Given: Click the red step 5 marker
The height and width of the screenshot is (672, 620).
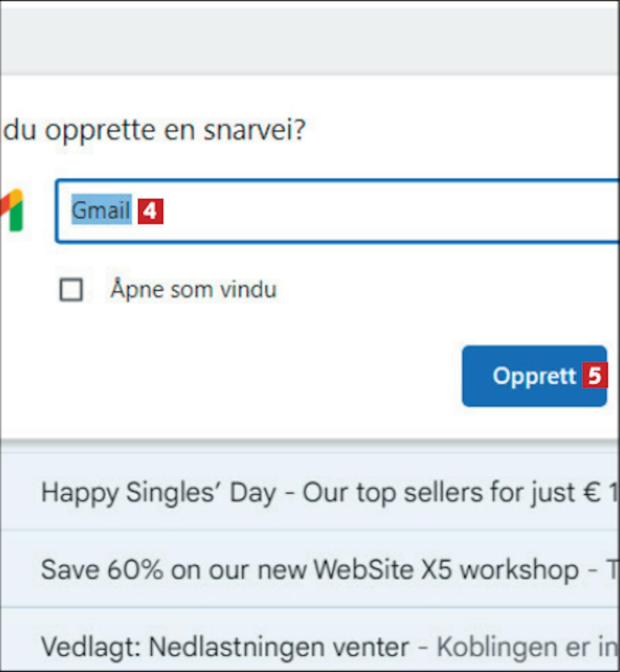Looking at the screenshot, I should click(594, 375).
